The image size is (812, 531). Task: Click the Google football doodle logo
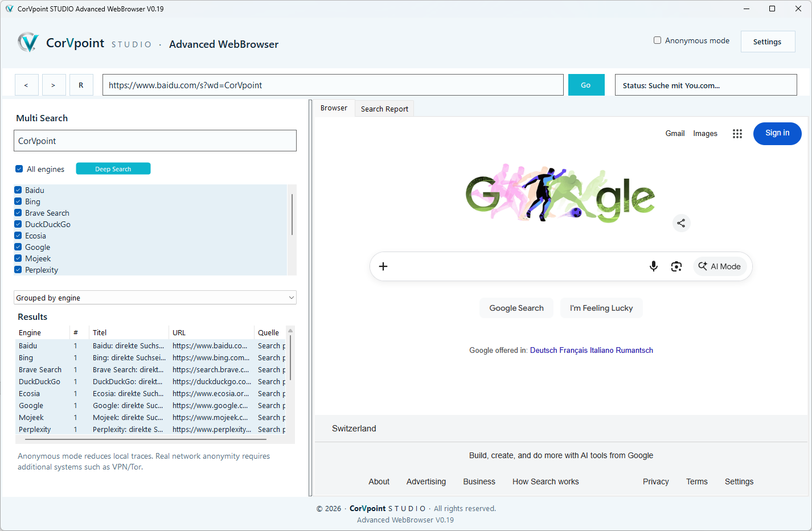(x=560, y=194)
